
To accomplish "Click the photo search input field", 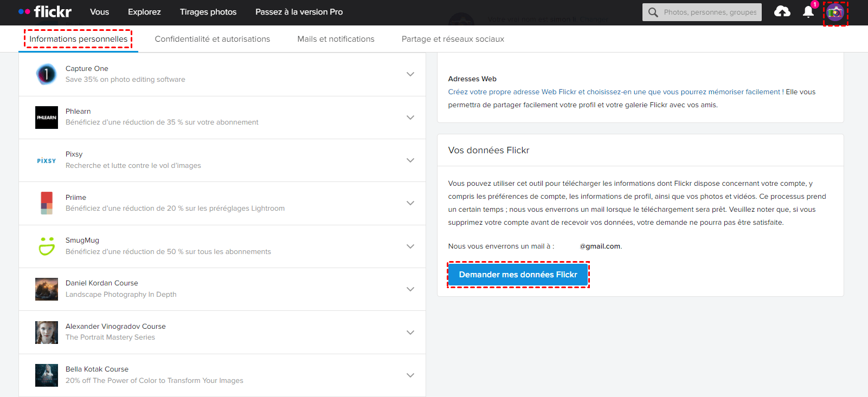I will tap(709, 12).
